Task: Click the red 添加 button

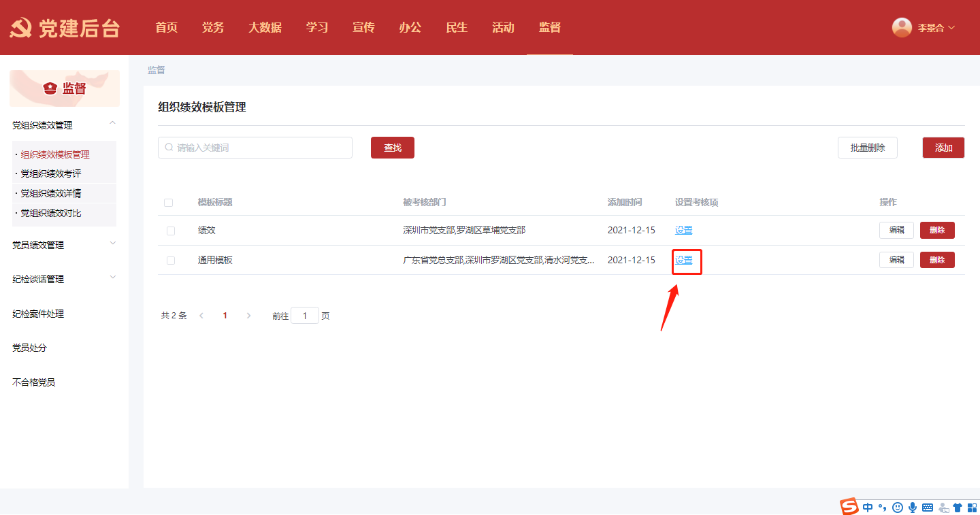Action: tap(943, 148)
